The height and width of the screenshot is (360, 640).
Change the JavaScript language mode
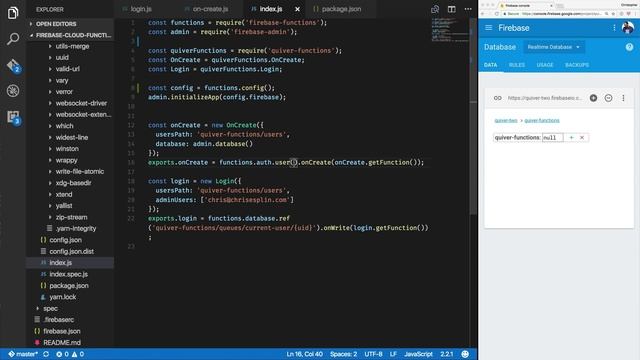[418, 354]
